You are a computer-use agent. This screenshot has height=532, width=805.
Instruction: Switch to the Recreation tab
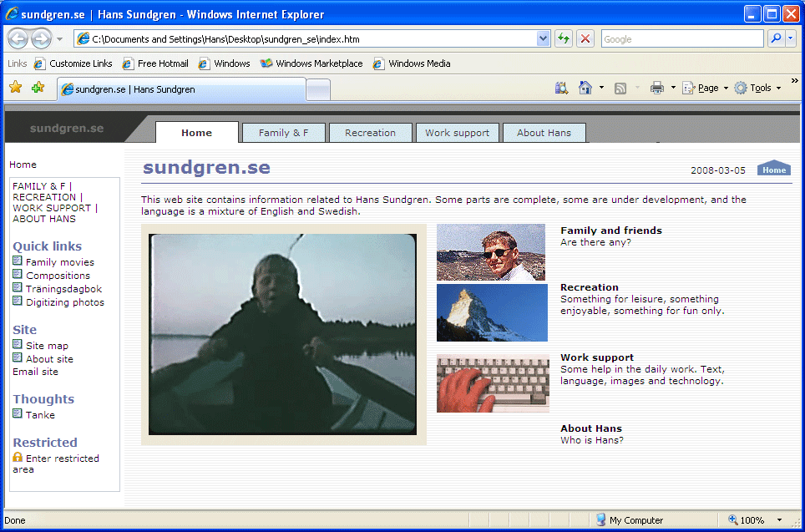click(370, 133)
